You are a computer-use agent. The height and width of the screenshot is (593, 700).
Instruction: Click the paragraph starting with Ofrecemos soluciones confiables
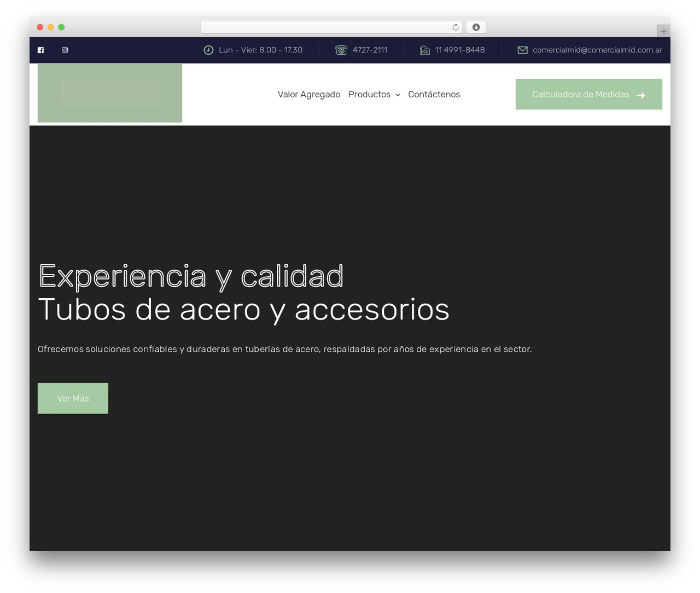284,349
